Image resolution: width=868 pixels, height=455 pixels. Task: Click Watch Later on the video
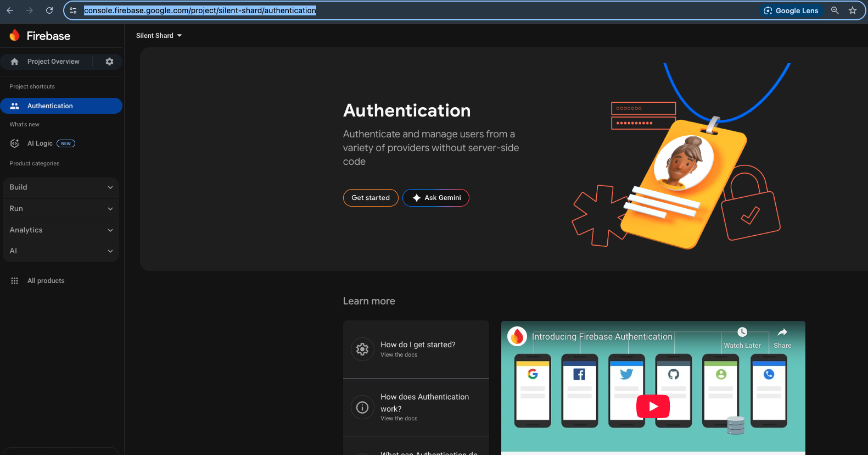[742, 338]
